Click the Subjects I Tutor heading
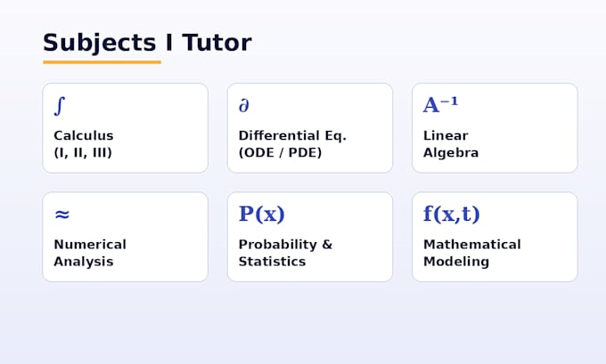 click(147, 43)
